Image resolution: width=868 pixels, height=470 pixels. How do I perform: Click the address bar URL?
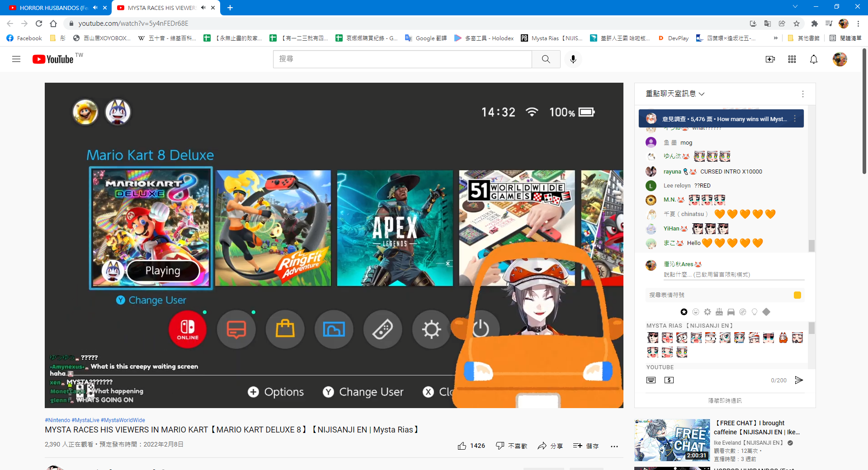133,23
